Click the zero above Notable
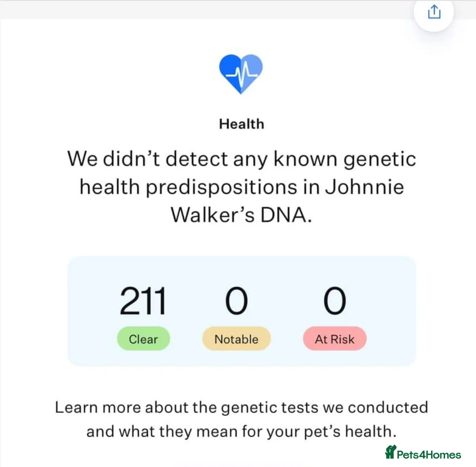This screenshot has width=476, height=467. tap(236, 302)
